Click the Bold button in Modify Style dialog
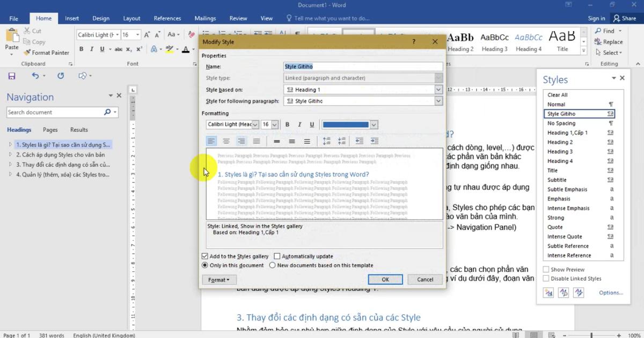Viewport: 644px width, 338px height. pos(287,124)
